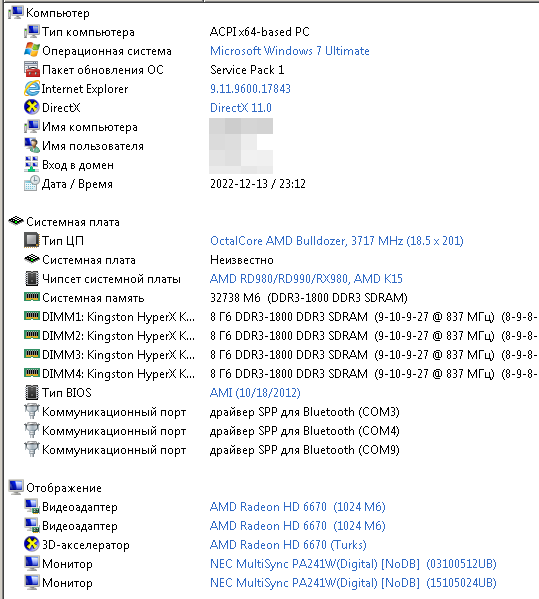Open the NEC MultiSync PA241W 03100512UB link
The height and width of the screenshot is (599, 539).
tap(353, 564)
